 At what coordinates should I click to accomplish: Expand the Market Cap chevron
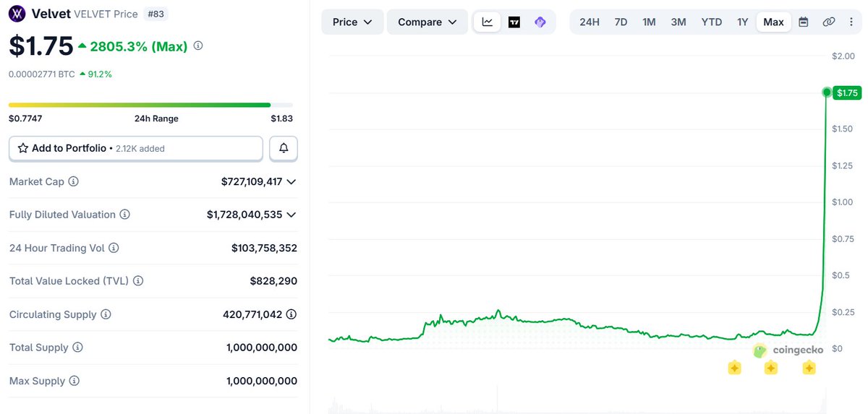coord(291,182)
